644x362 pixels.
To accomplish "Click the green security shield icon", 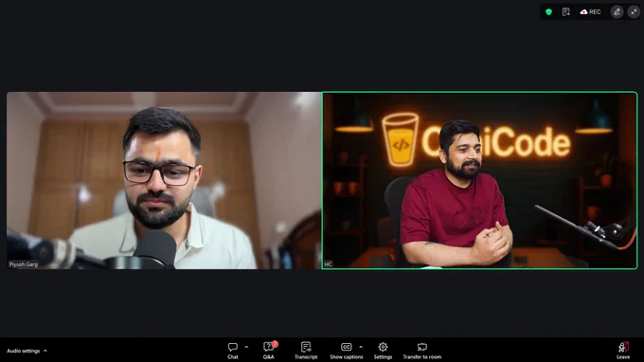I will point(548,12).
